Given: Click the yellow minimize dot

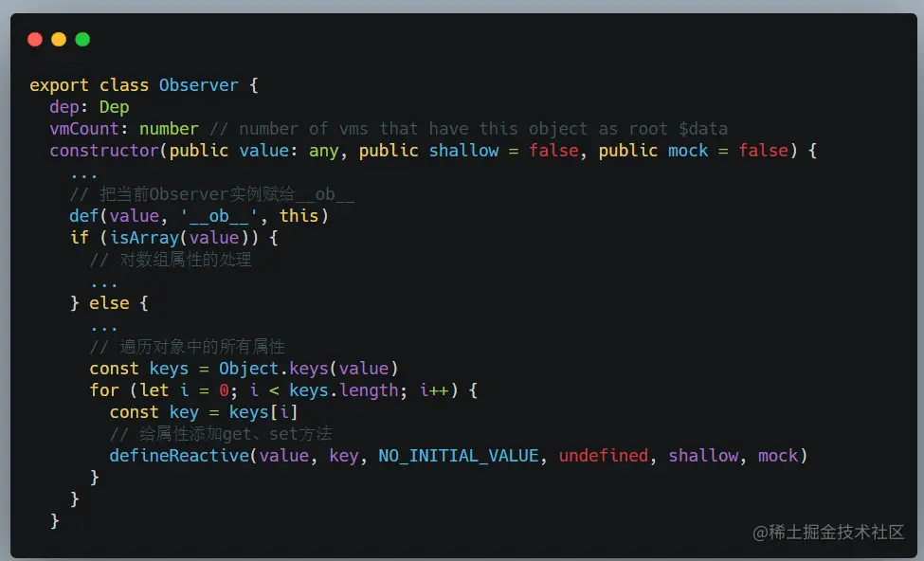Looking at the screenshot, I should (59, 40).
